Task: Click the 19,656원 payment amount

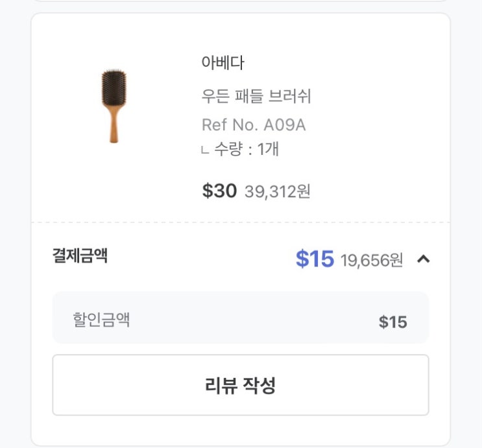Action: [x=372, y=260]
